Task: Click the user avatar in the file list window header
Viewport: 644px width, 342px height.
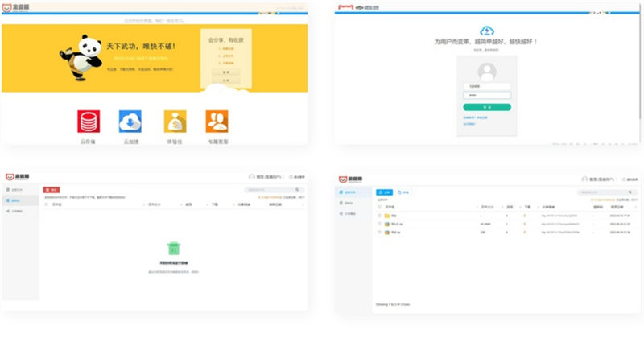Action: tap(584, 179)
